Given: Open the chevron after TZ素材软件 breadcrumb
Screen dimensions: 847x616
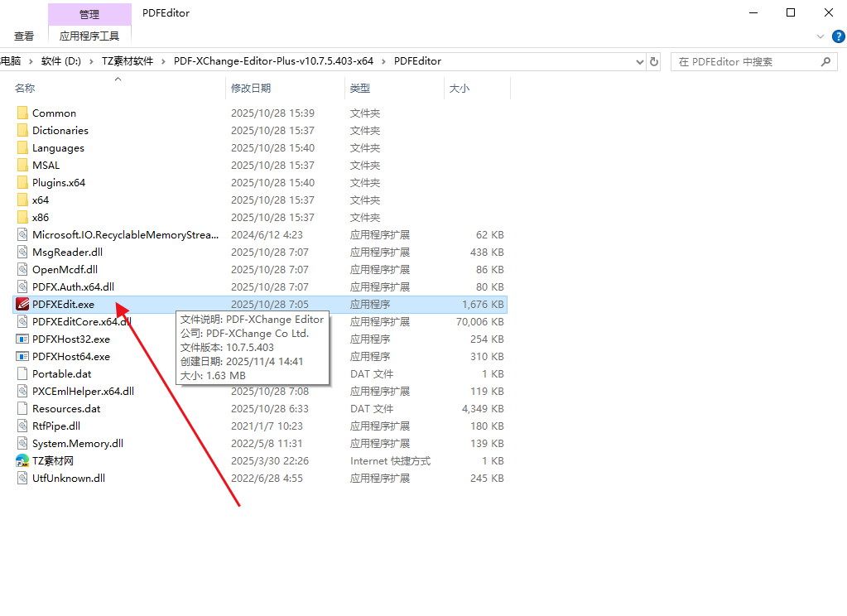Looking at the screenshot, I should point(163,61).
